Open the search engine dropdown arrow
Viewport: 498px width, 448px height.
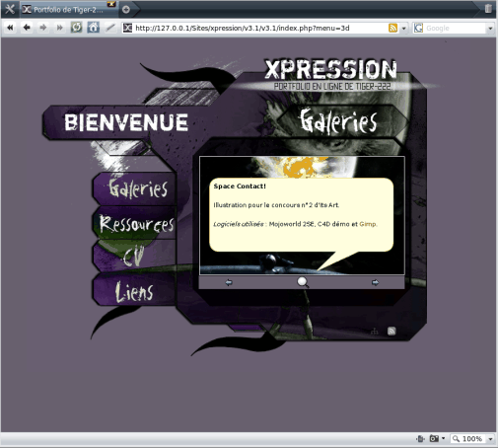tap(490, 29)
